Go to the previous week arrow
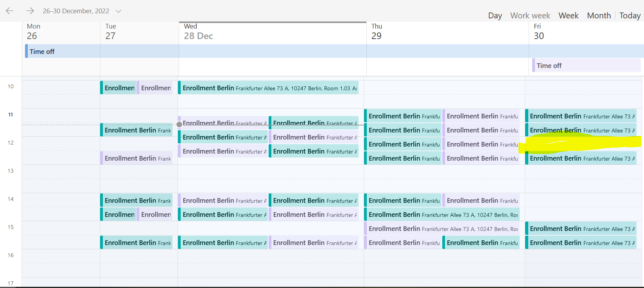 pyautogui.click(x=10, y=11)
